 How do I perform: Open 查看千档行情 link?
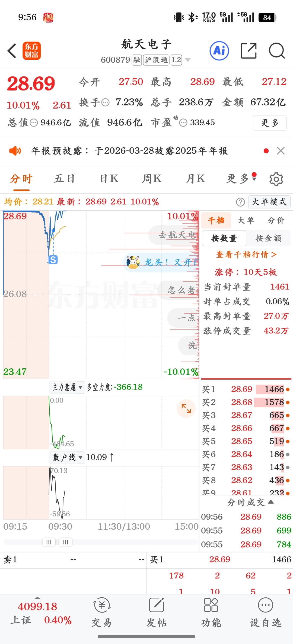coord(246,255)
